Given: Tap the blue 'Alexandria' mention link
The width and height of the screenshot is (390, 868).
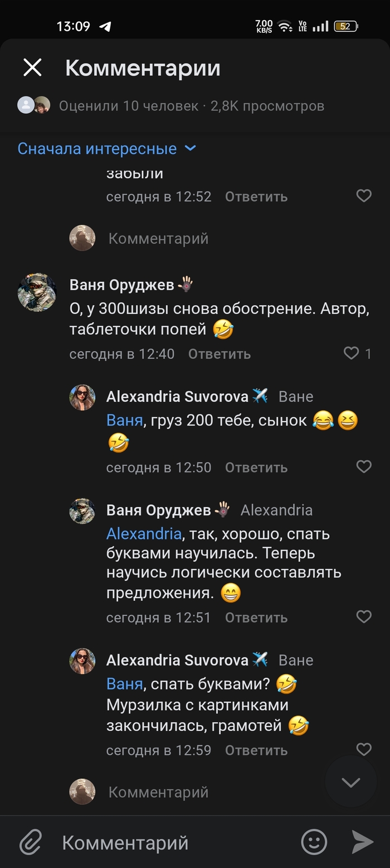Looking at the screenshot, I should tap(144, 534).
